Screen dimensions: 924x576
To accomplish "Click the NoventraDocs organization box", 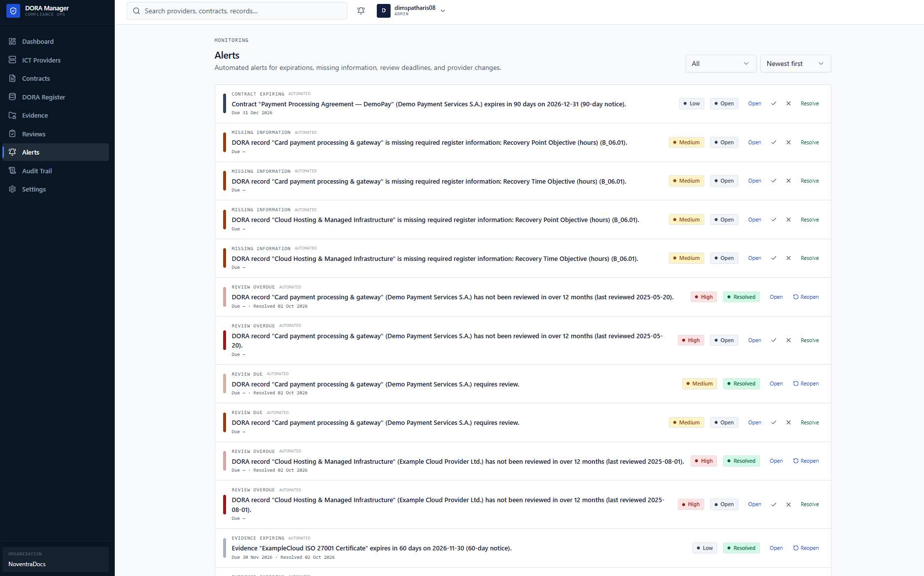I will pyautogui.click(x=56, y=559).
